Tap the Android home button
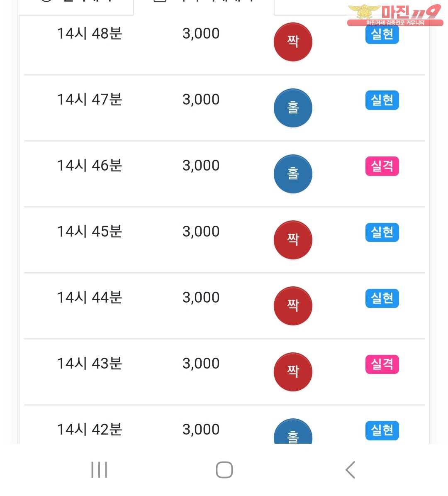 pos(224,470)
